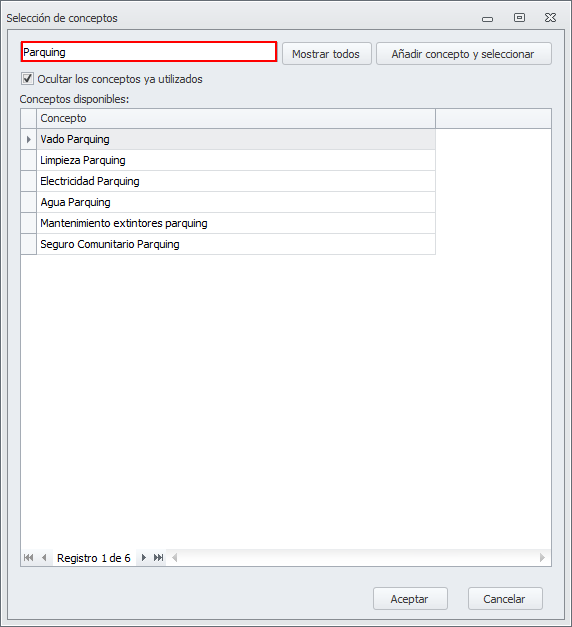This screenshot has height=627, width=572.
Task: Go to last record navigator icon
Action: point(159,557)
